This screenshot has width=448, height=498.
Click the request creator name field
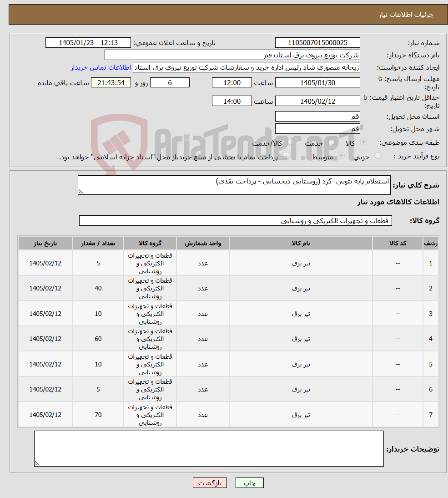[x=247, y=67]
